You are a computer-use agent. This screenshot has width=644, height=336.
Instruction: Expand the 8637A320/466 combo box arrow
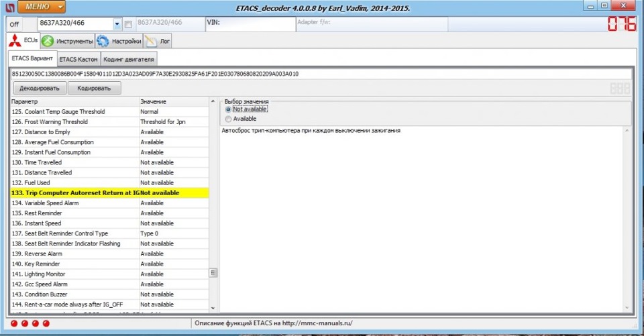(117, 24)
